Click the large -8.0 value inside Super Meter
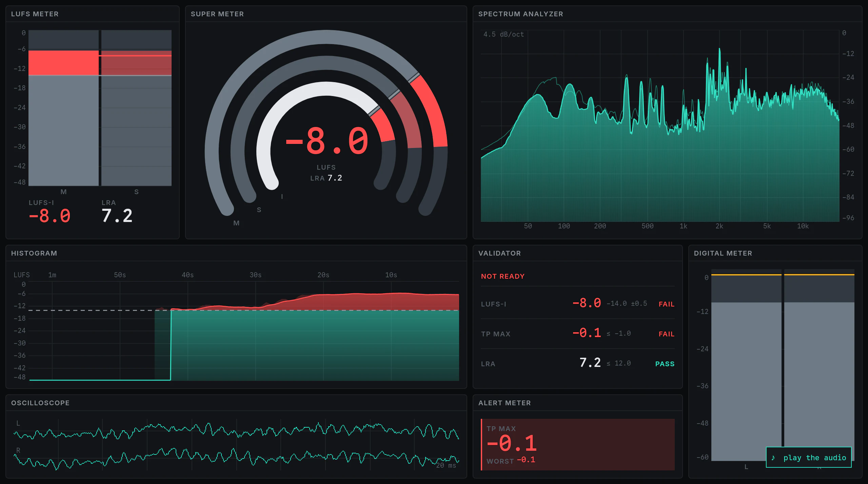 tap(327, 141)
